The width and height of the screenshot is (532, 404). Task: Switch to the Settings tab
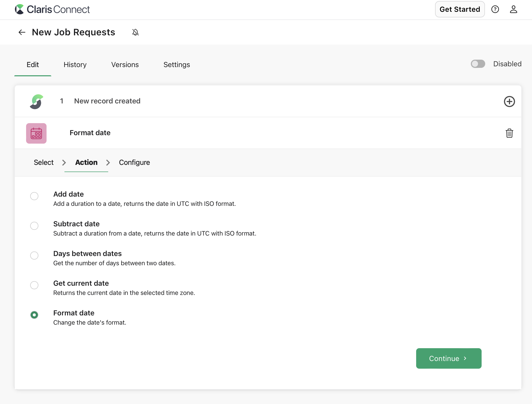click(x=176, y=65)
